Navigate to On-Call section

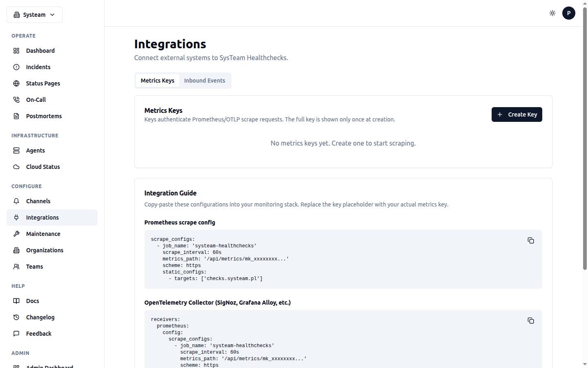pos(52,100)
